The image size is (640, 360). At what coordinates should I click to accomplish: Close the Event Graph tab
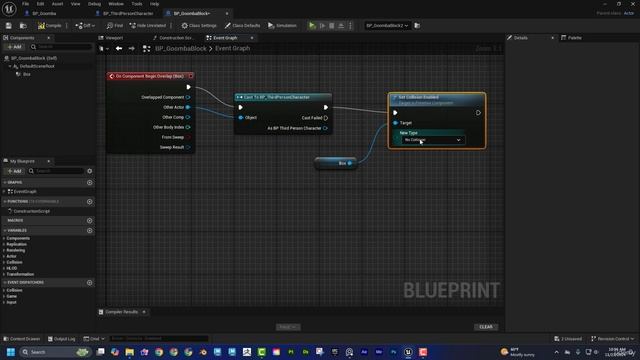pos(252,38)
